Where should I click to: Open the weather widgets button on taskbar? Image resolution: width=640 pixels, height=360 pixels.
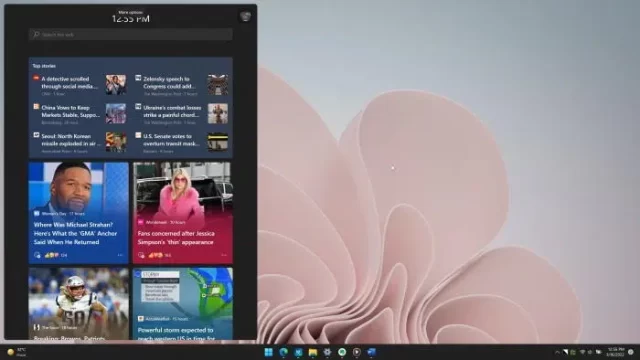coord(16,352)
